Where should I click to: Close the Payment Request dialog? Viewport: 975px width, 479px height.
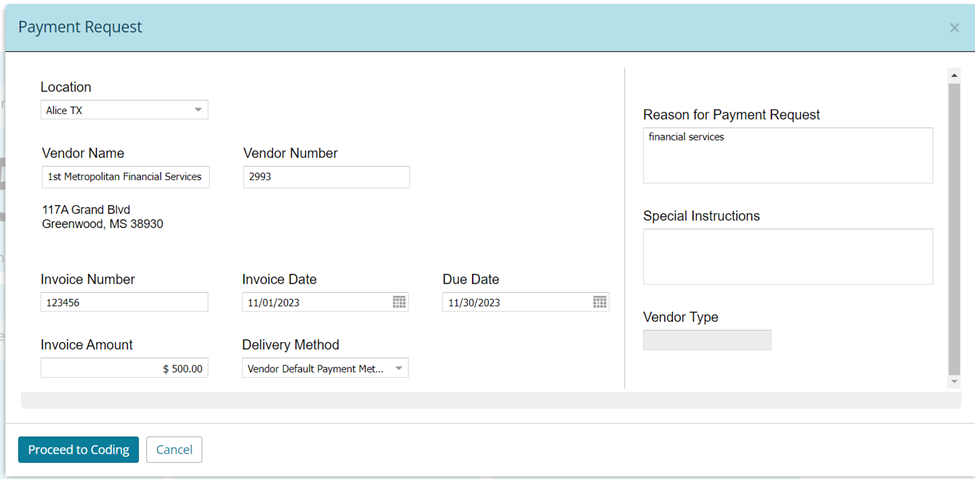tap(954, 28)
